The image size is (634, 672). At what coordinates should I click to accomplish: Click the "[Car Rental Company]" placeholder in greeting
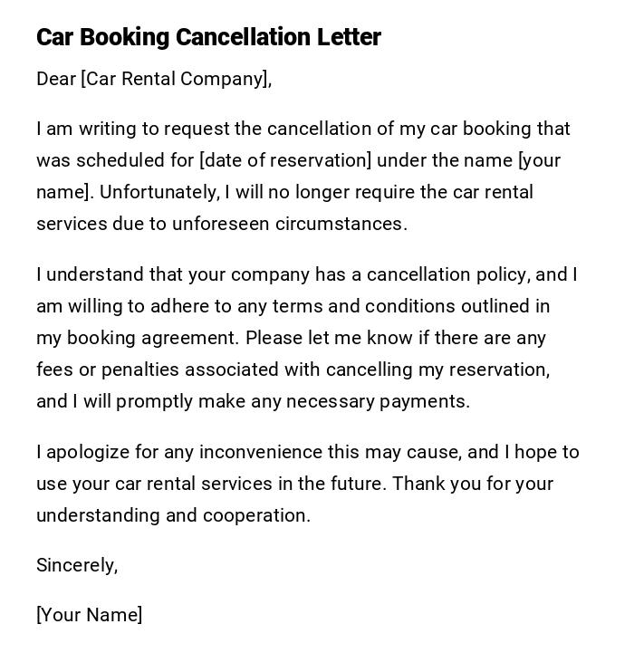tap(176, 79)
